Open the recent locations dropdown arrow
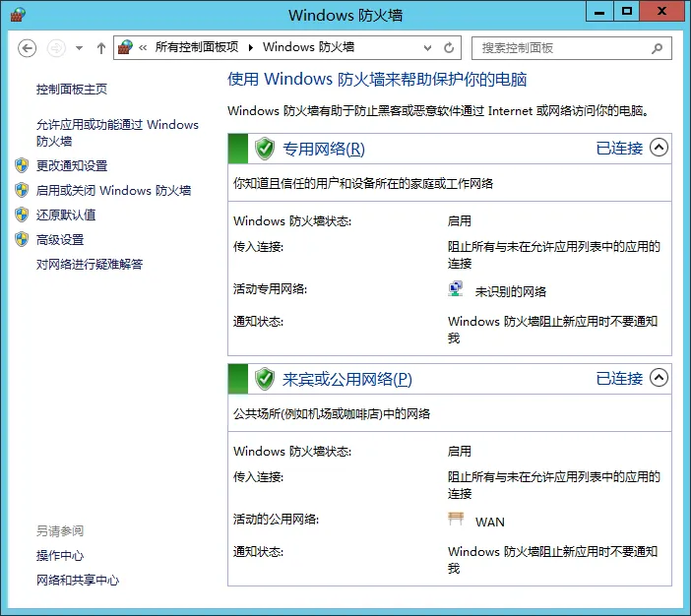Screen dimensions: 691x616 [80, 48]
